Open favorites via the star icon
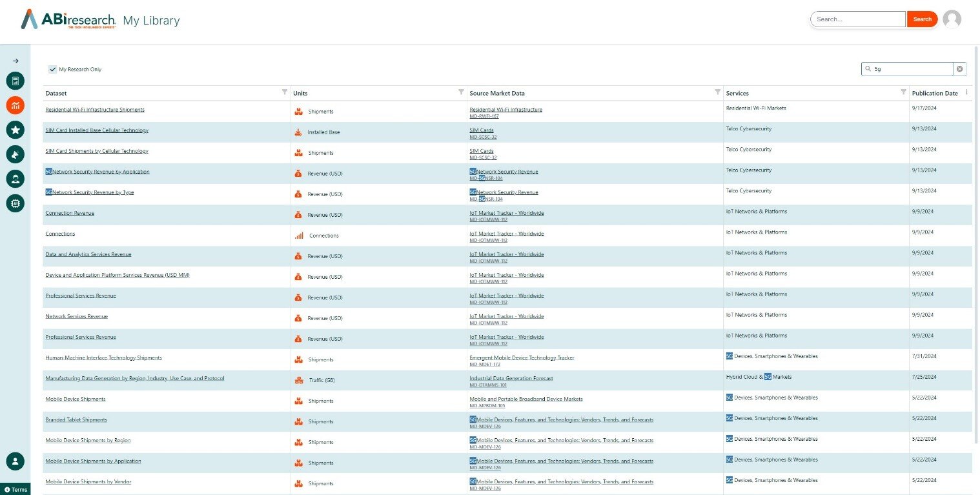This screenshot has height=495, width=980. coord(15,130)
